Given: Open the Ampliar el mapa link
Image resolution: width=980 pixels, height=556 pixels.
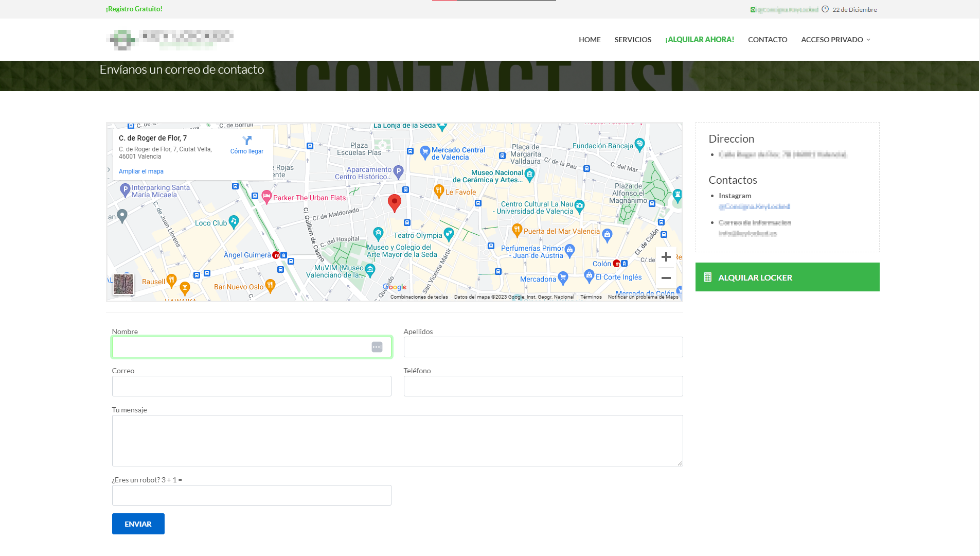Looking at the screenshot, I should [141, 171].
